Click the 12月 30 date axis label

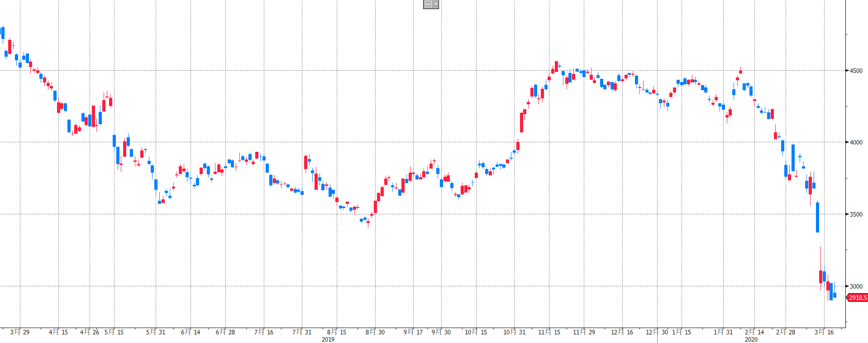pyautogui.click(x=657, y=332)
